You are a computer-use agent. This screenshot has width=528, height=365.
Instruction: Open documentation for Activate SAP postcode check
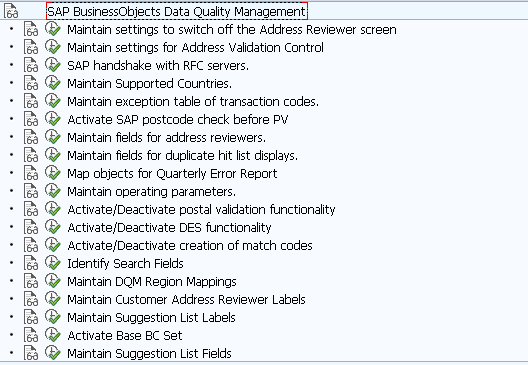31,119
